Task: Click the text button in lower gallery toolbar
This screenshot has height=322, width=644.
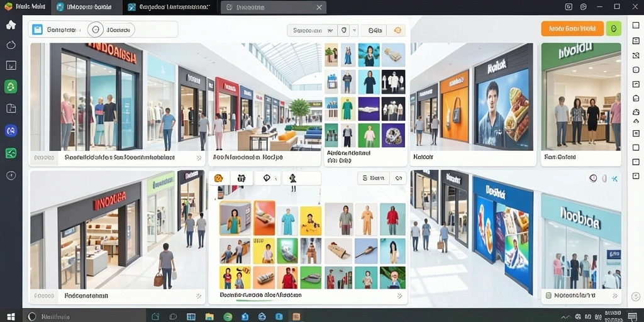Action: click(374, 178)
